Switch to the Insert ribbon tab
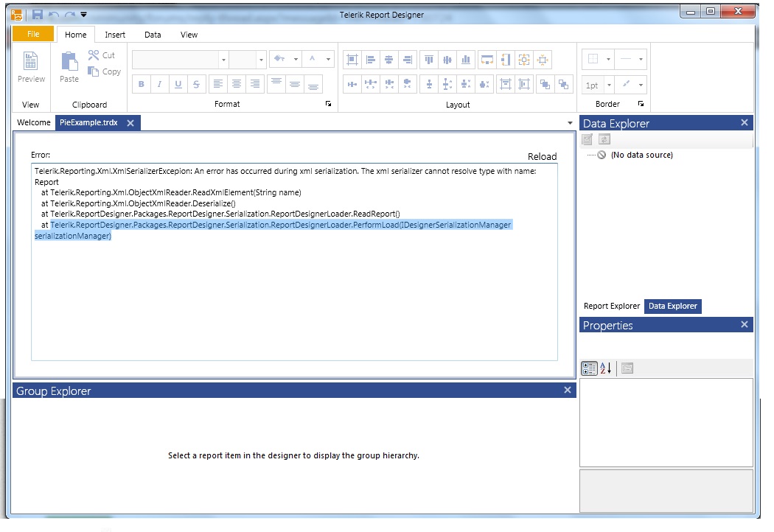774x532 pixels. 115,35
